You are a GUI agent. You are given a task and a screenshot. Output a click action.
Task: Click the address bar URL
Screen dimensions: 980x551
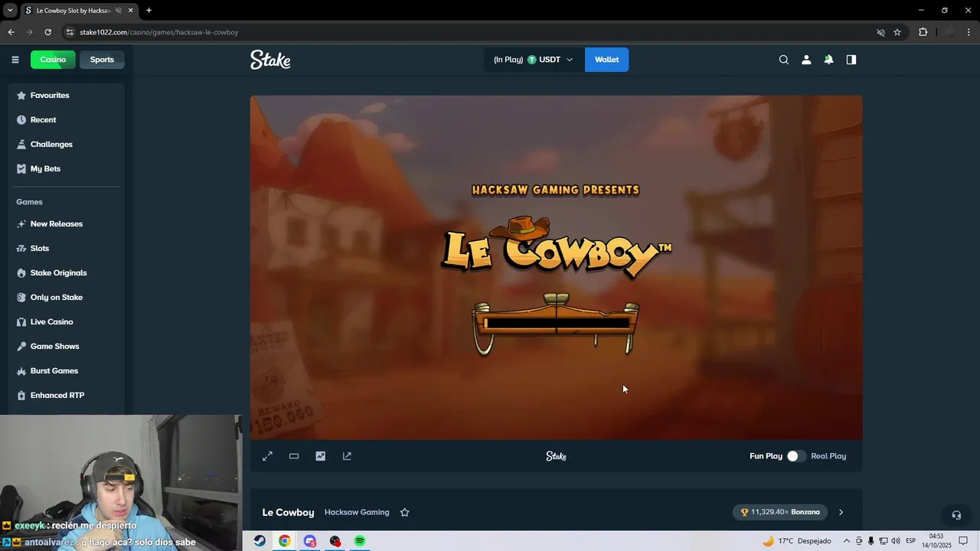point(159,32)
